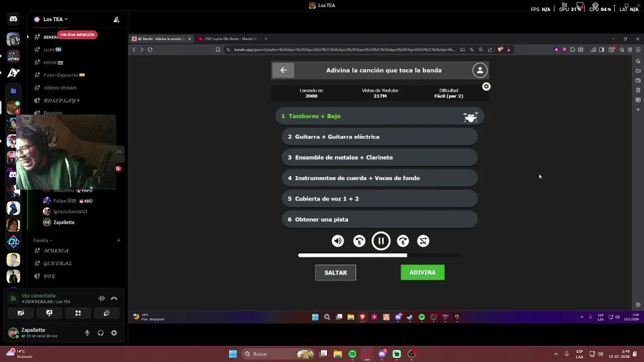This screenshot has width=644, height=362.
Task: Open the browser hamburger menu
Action: click(x=638, y=50)
